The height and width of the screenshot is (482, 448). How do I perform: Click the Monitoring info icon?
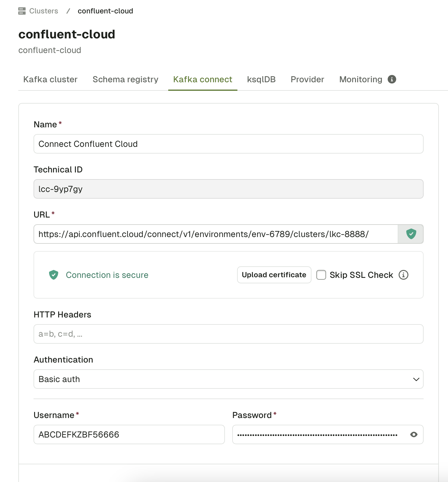[392, 79]
